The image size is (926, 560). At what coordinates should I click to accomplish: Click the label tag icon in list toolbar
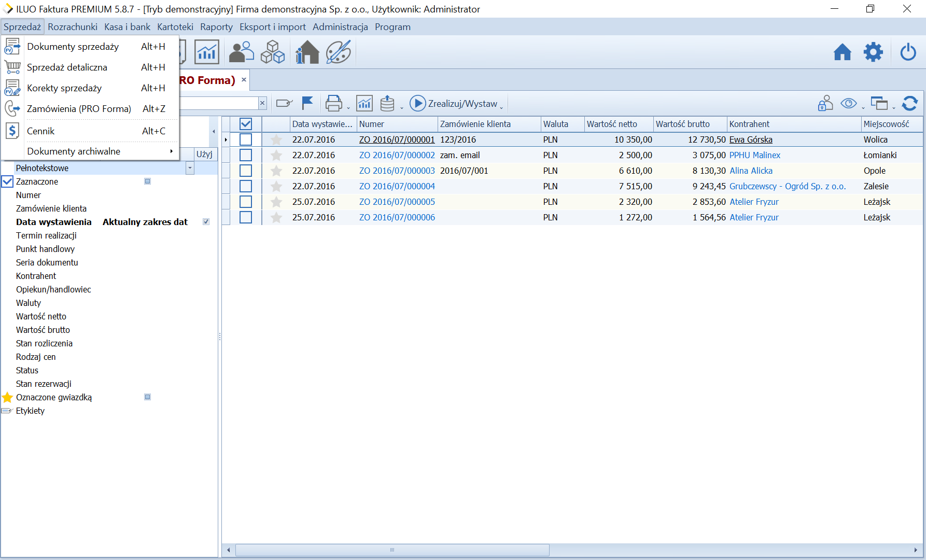click(x=284, y=103)
